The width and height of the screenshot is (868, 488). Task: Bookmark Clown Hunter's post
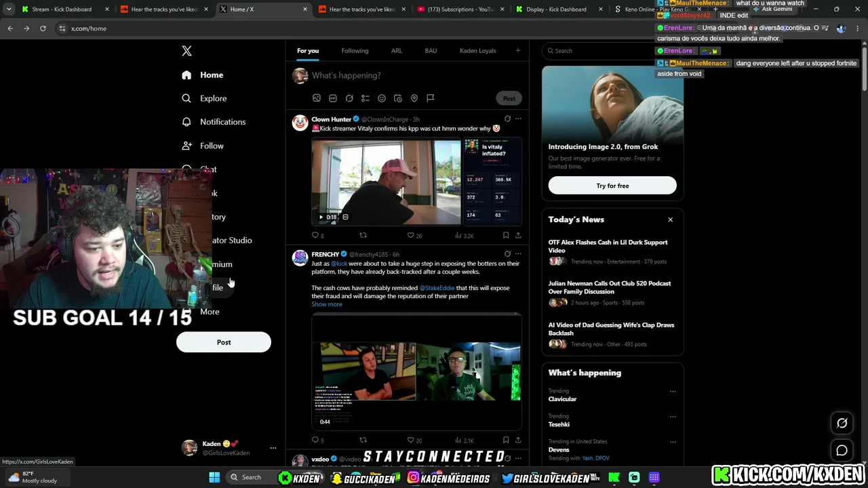(x=506, y=235)
